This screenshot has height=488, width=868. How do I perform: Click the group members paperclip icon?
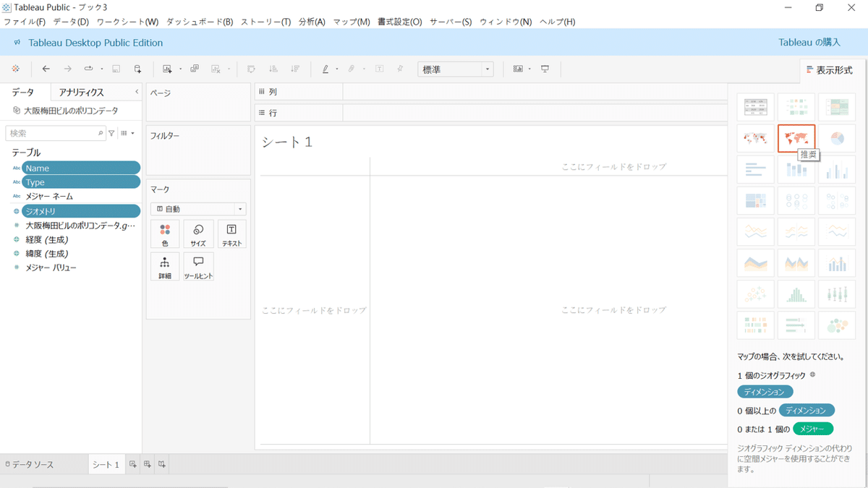coord(352,69)
